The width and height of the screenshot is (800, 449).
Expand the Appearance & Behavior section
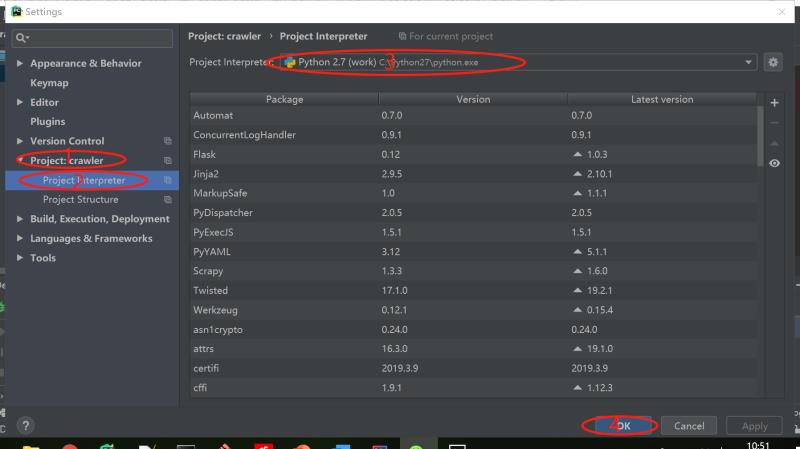(x=19, y=63)
